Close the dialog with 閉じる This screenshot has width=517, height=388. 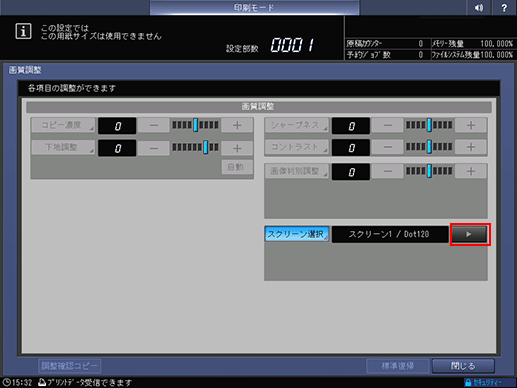pyautogui.click(x=463, y=366)
